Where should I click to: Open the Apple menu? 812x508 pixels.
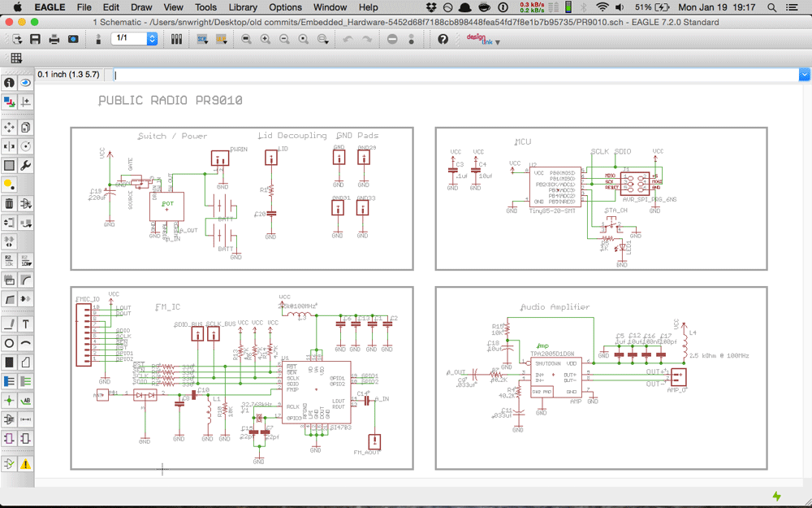click(17, 7)
